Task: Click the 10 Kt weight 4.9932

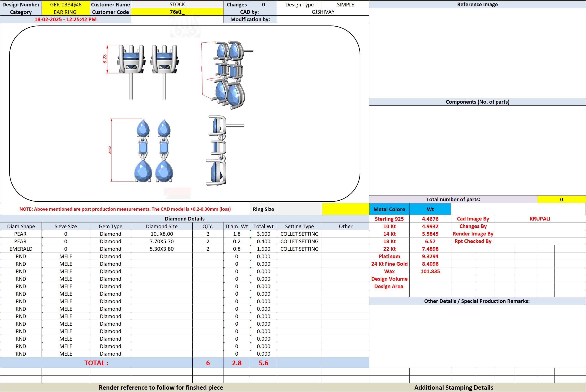Action: [x=430, y=226]
